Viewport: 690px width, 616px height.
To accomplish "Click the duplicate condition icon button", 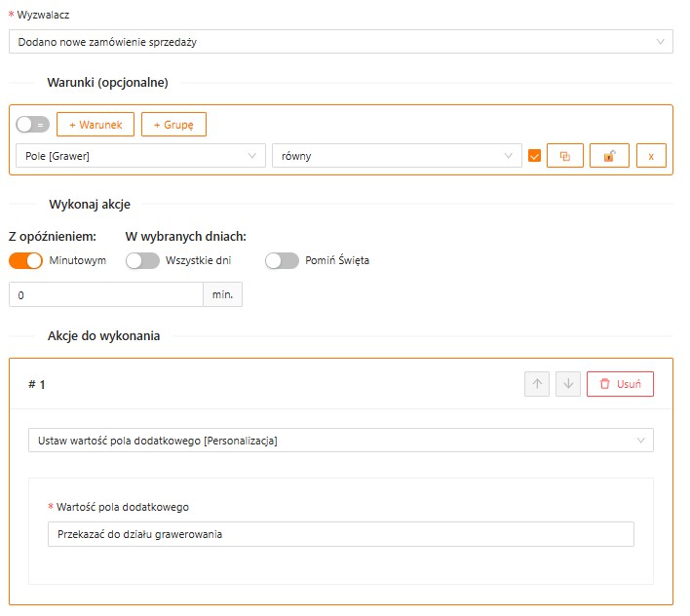I will (564, 156).
